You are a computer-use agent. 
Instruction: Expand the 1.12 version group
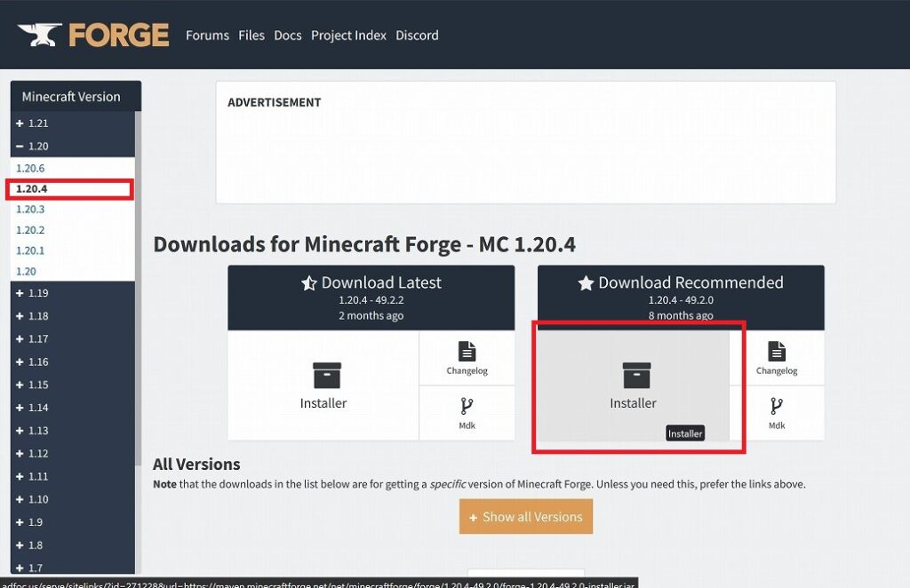[20, 454]
